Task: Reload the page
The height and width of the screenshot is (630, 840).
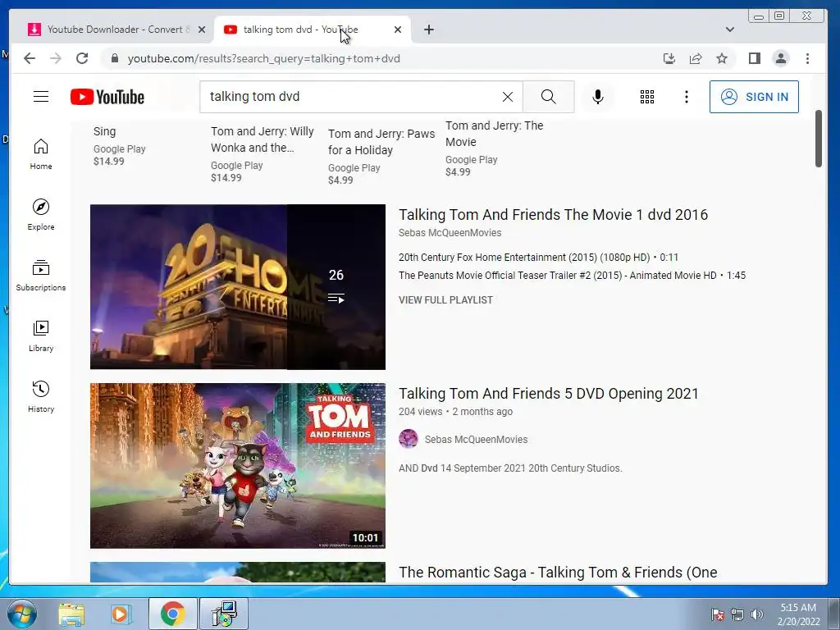Action: 82,58
